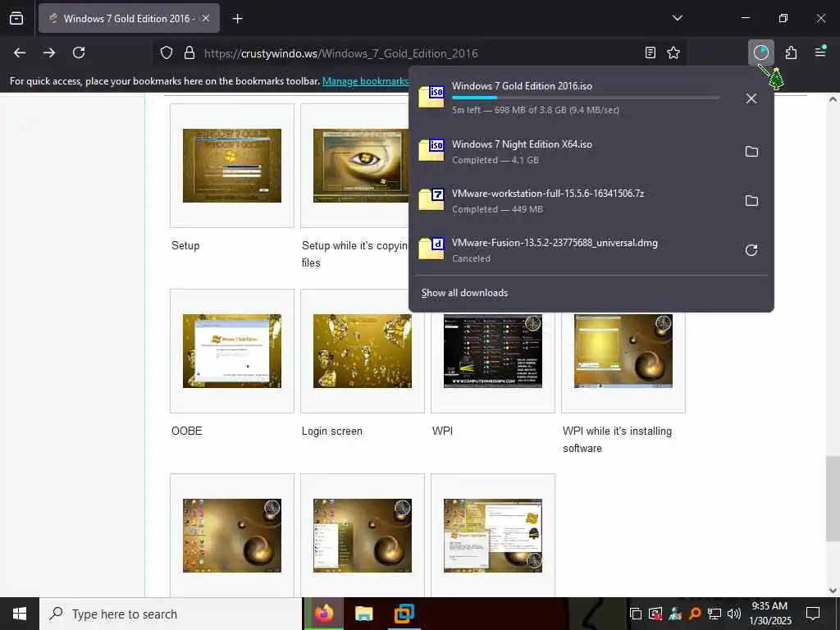The image size is (840, 630).
Task: Click the "Login screen" caption
Action: (331, 431)
